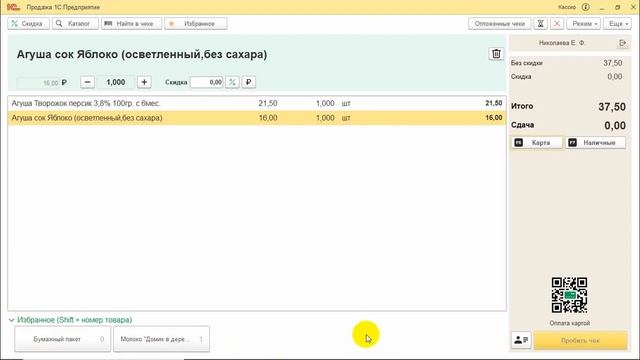Open Отложенные чеки list
Viewport: 640px width, 360px height.
(500, 24)
